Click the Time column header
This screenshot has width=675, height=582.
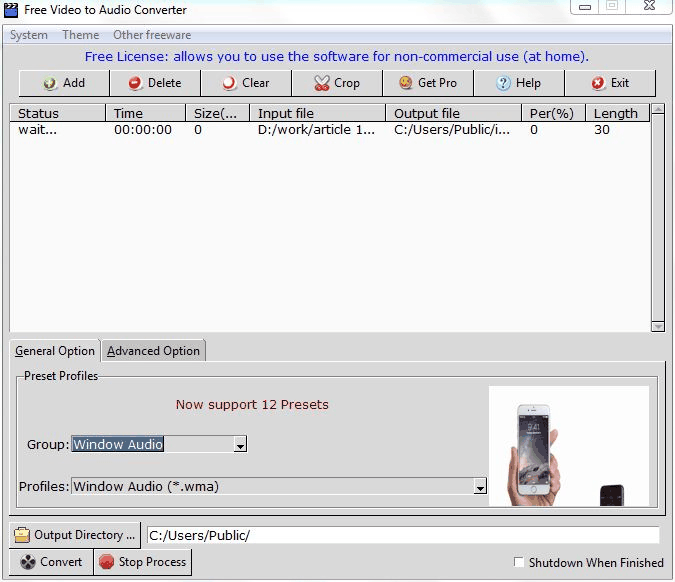tap(146, 113)
